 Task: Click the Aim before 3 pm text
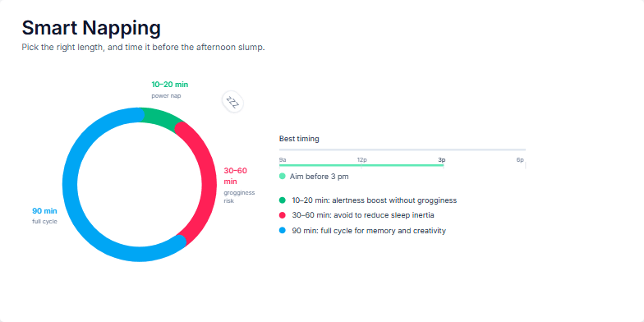point(319,176)
